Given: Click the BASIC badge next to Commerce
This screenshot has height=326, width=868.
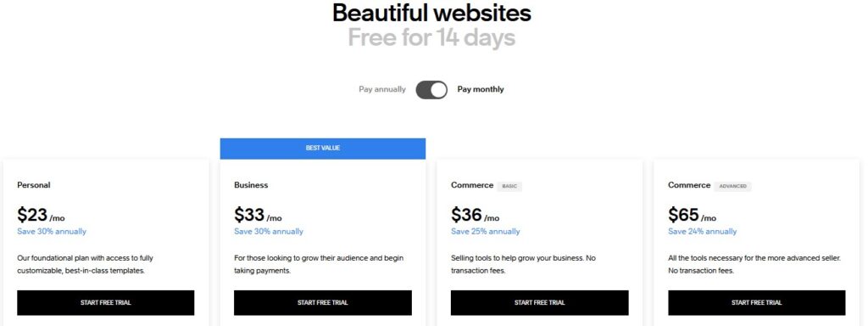Looking at the screenshot, I should coord(509,186).
